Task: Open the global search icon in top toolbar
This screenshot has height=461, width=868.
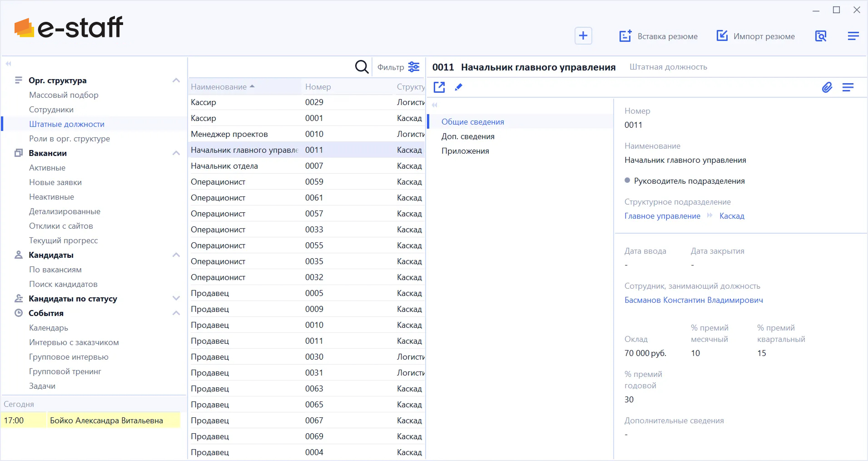Action: coord(821,36)
